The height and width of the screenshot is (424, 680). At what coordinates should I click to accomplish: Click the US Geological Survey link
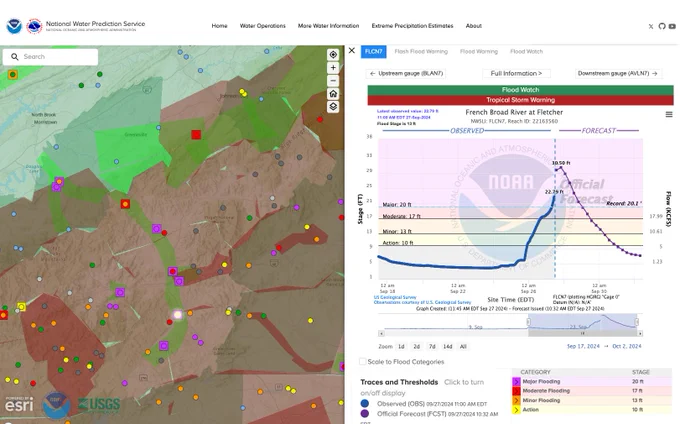(395, 297)
